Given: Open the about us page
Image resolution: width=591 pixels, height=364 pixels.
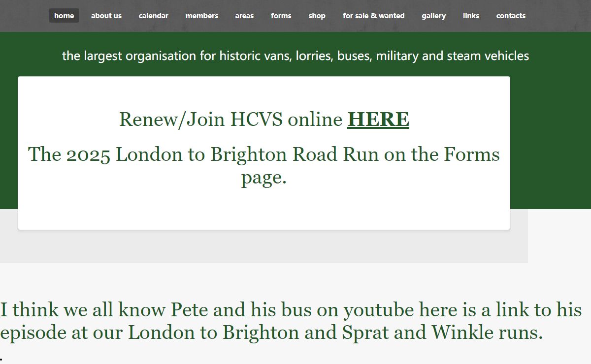Looking at the screenshot, I should point(106,16).
